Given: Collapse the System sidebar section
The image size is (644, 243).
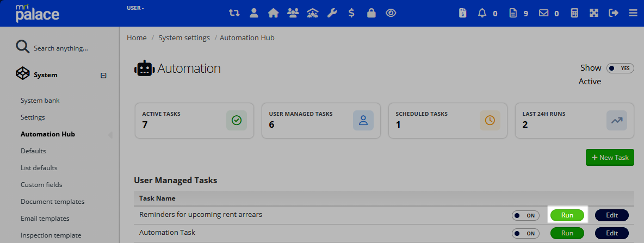Looking at the screenshot, I should click(x=103, y=75).
